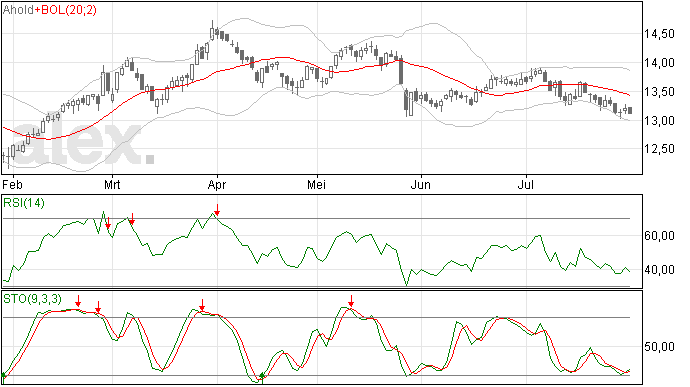This screenshot has height=387, width=690.
Task: Click the Mrt month axis label
Action: 112,184
